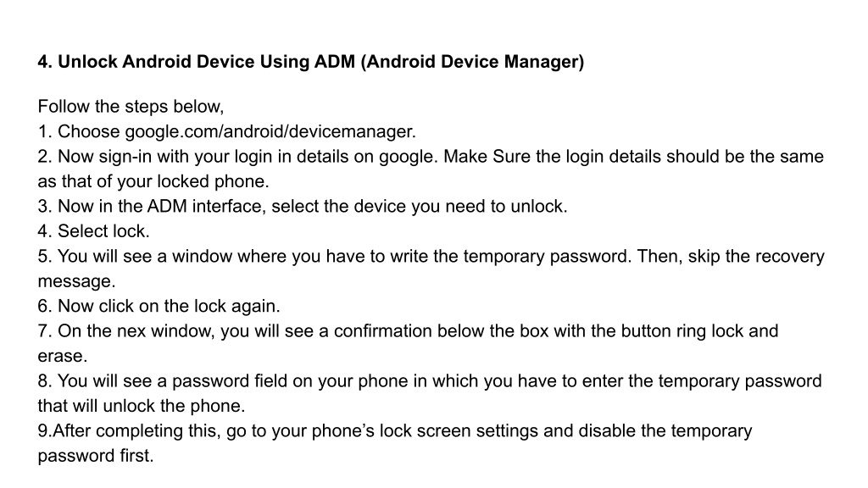
Task: Click the 'Select lock' step
Action: [x=93, y=231]
